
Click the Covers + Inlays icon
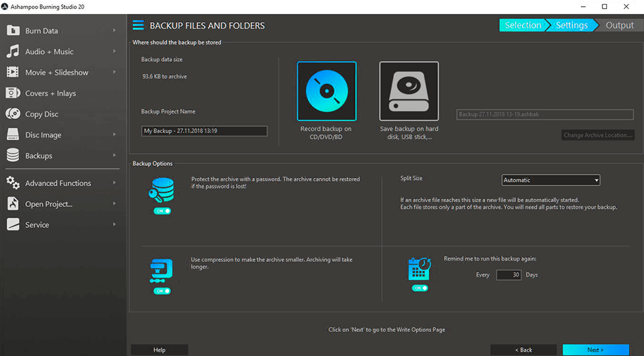pos(13,93)
